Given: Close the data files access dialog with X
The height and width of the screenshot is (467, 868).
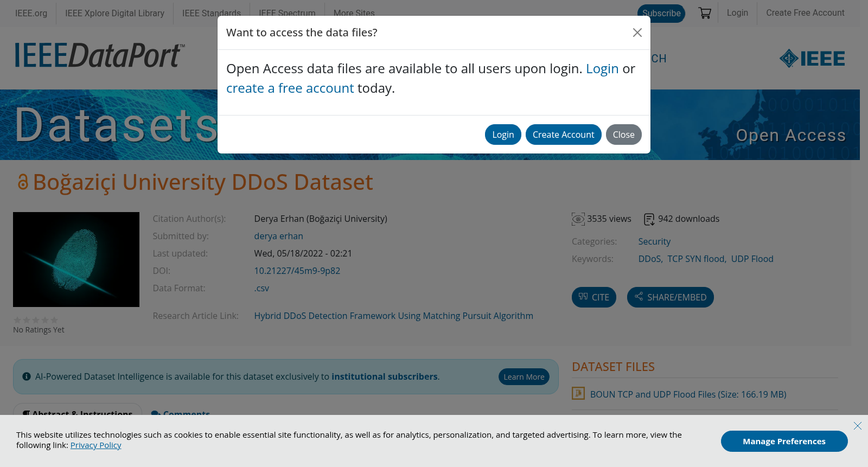Looking at the screenshot, I should click(637, 33).
